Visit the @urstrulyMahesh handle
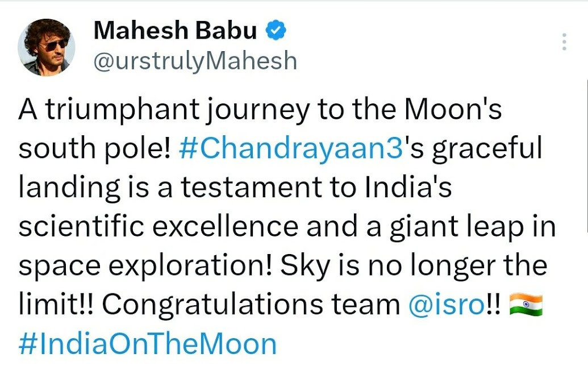The width and height of the screenshot is (588, 370). point(194,60)
